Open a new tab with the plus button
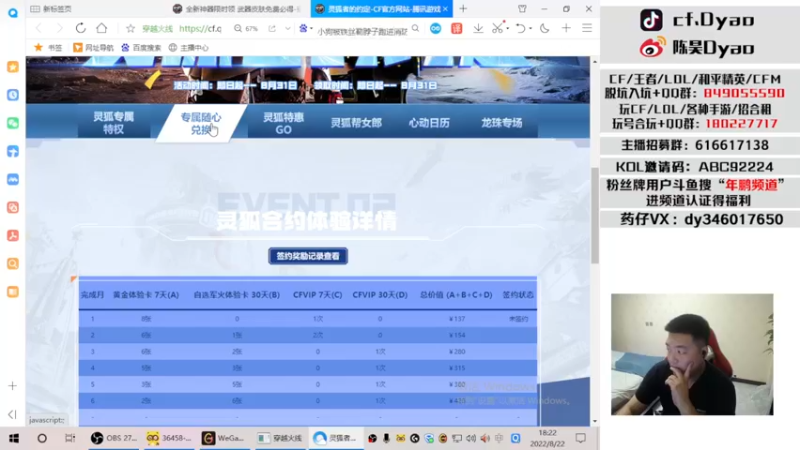 click(463, 9)
